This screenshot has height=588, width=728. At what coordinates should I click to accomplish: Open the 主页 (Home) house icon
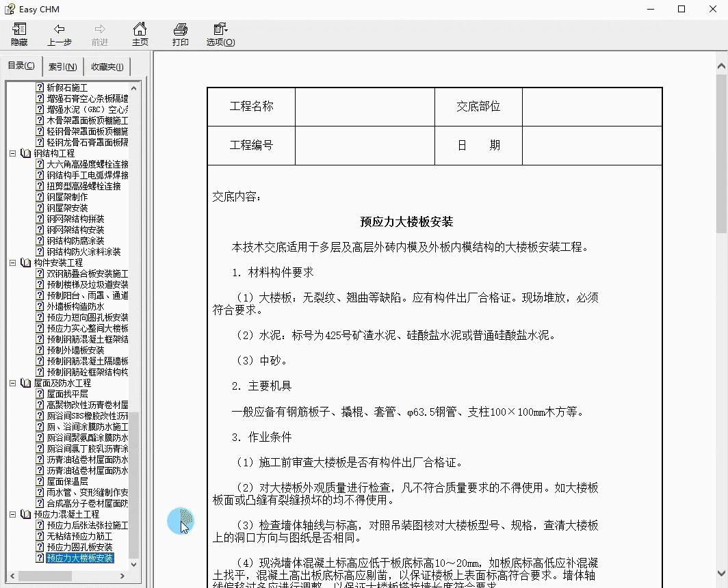pos(140,29)
